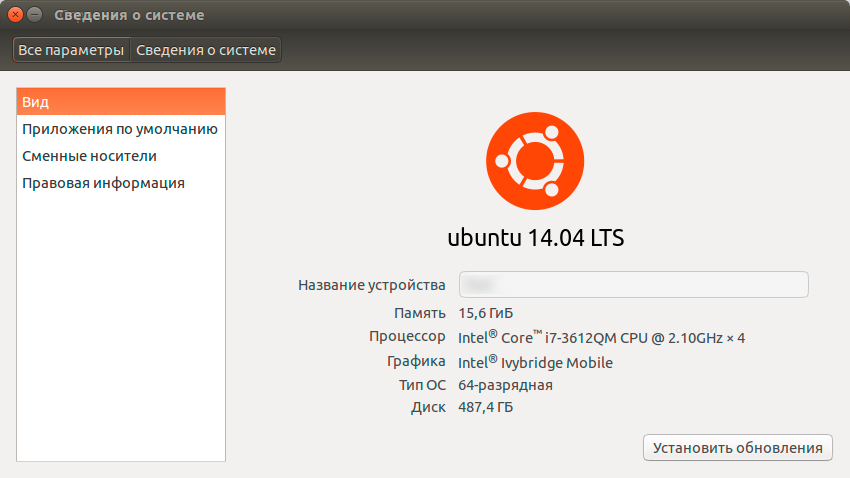Select Вид in the sidebar
This screenshot has width=850, height=478.
(x=121, y=102)
